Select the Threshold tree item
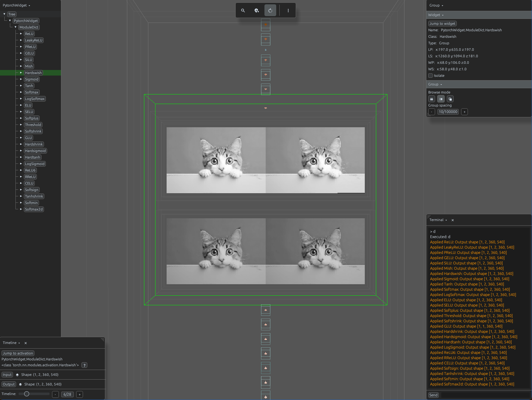The image size is (532, 400). point(33,125)
